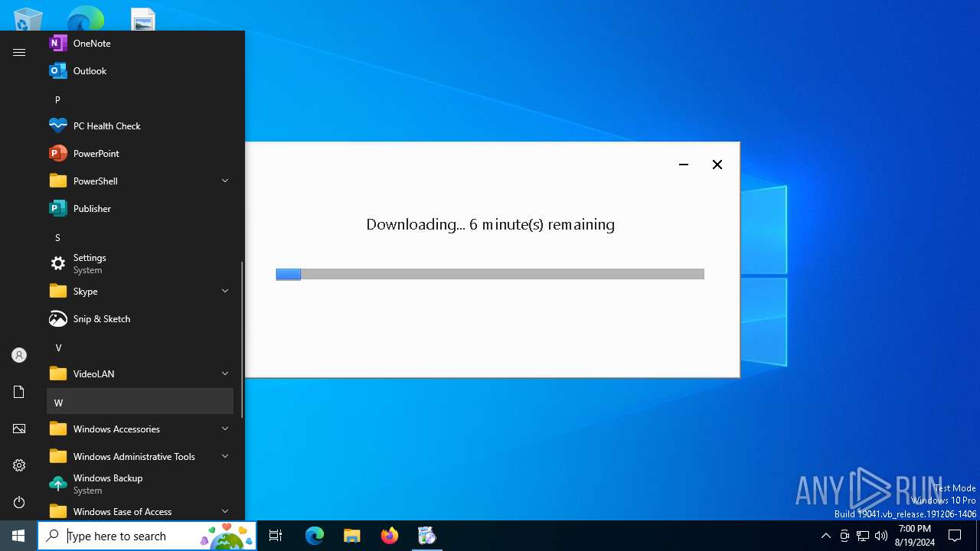This screenshot has height=551, width=980.
Task: Expand the PowerShell folder
Action: coord(140,181)
